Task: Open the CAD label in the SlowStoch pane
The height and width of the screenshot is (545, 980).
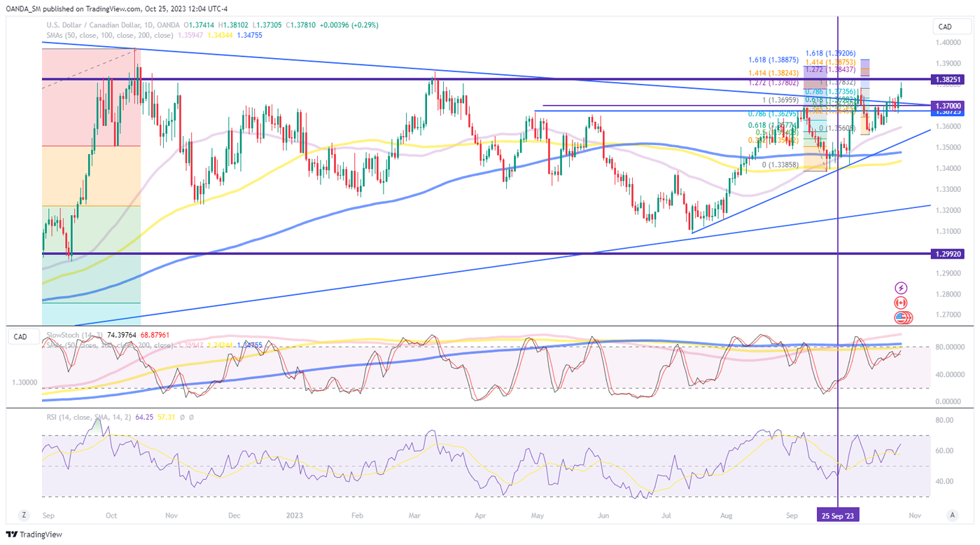Action: (x=21, y=337)
